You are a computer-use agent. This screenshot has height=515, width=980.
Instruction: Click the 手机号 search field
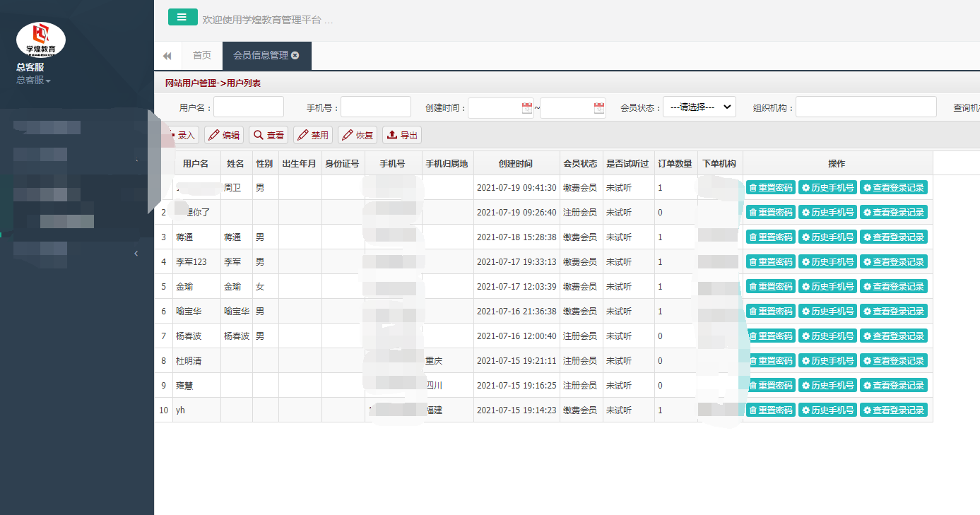click(x=376, y=107)
